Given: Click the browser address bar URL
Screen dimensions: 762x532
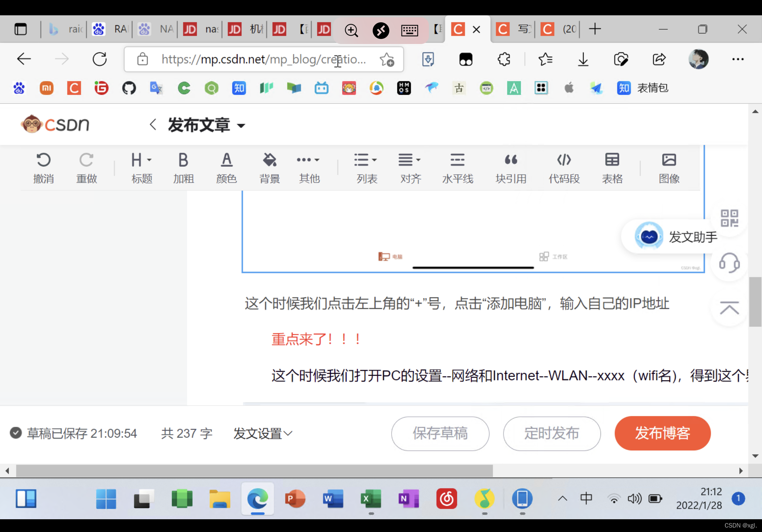Looking at the screenshot, I should [x=263, y=59].
